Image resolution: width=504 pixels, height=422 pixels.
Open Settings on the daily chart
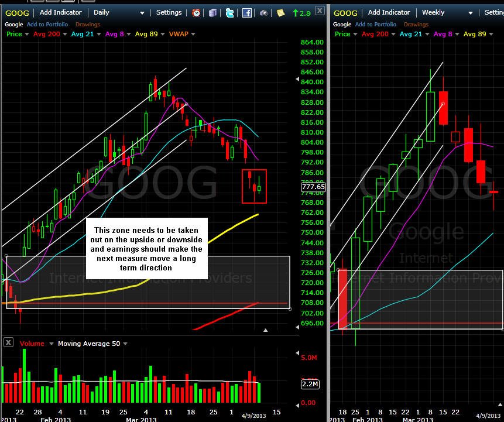(x=169, y=12)
